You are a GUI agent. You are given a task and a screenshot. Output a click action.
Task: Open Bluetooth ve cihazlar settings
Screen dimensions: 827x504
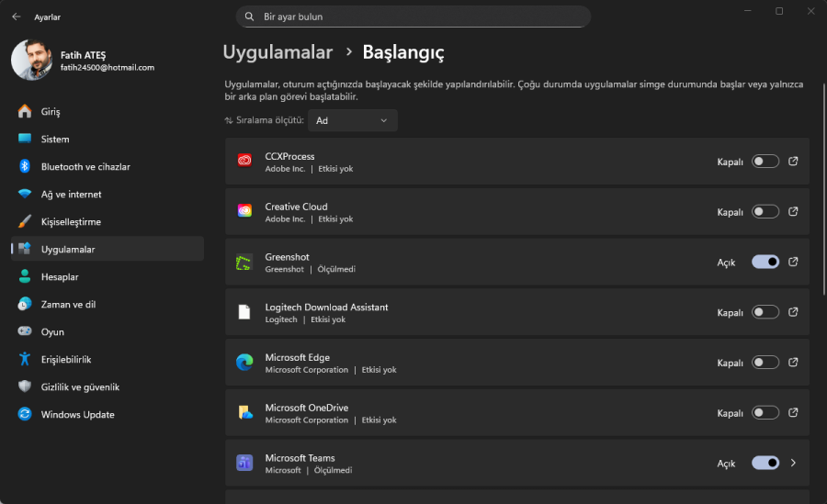(85, 167)
